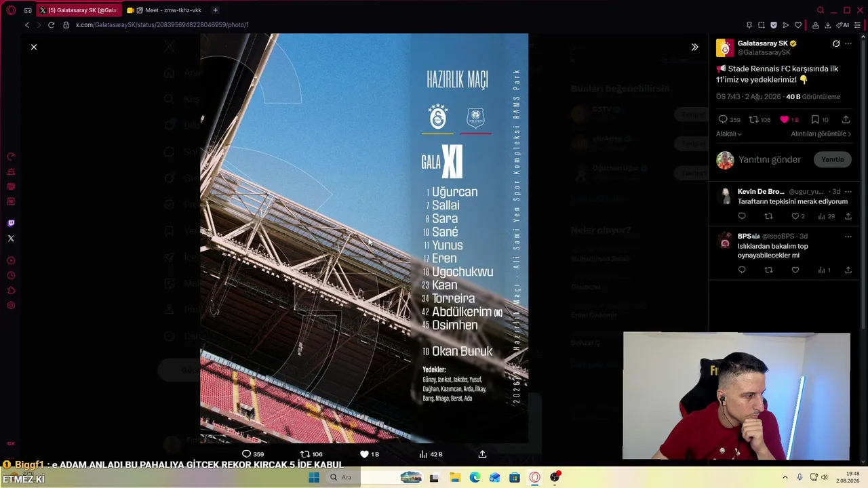Image resolution: width=868 pixels, height=488 pixels.
Task: Repost from the bar under the photo
Action: coord(312,454)
